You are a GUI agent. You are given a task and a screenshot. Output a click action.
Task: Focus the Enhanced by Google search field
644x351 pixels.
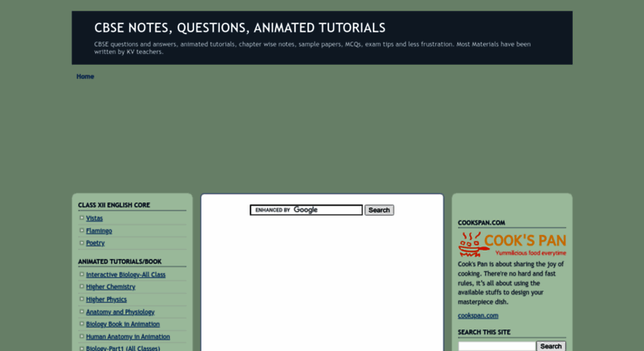[x=306, y=210]
